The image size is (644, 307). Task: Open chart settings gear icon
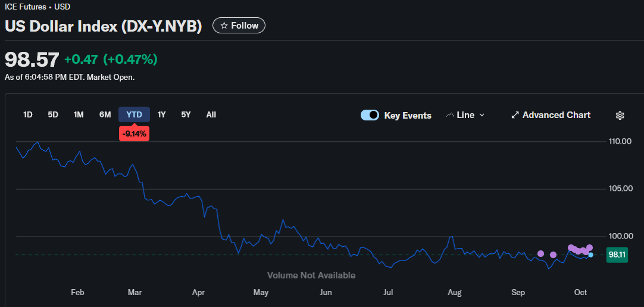click(620, 115)
